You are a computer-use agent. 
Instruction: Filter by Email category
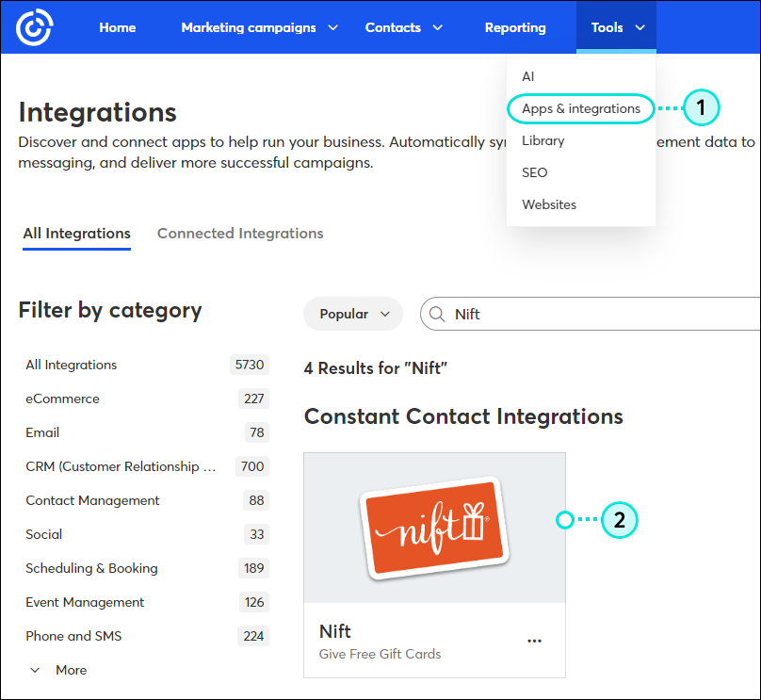point(147,433)
